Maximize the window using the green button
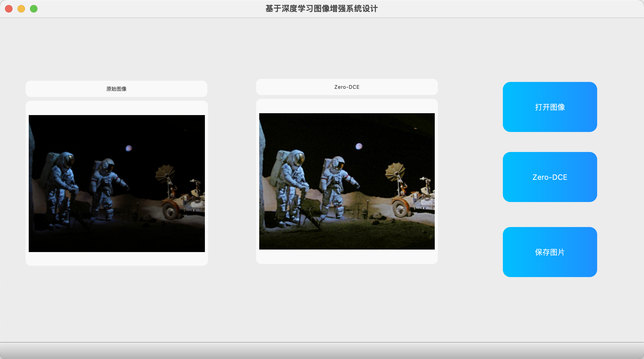 click(34, 9)
